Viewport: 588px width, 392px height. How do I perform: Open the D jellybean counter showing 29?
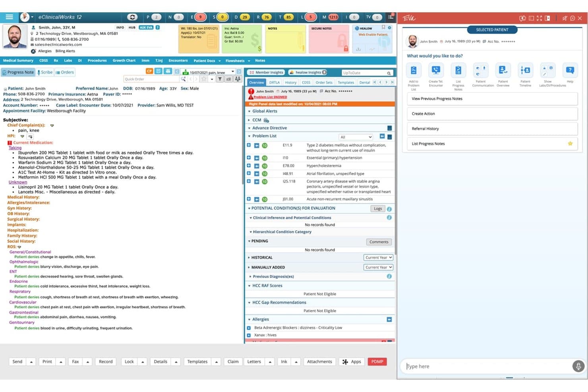coord(244,17)
